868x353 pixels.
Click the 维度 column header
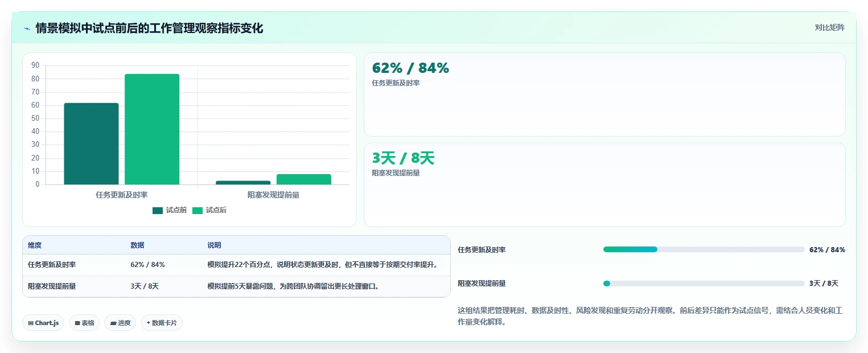click(x=35, y=245)
